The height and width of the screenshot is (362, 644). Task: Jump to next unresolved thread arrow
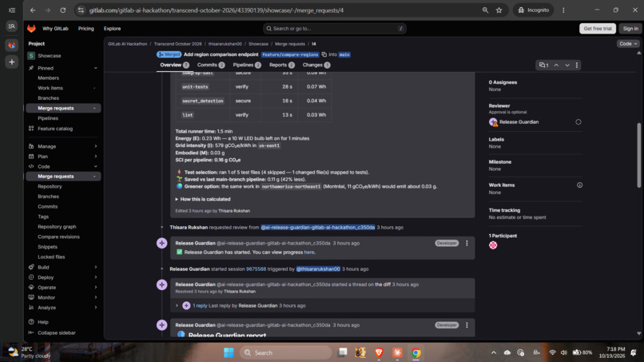[567, 65]
